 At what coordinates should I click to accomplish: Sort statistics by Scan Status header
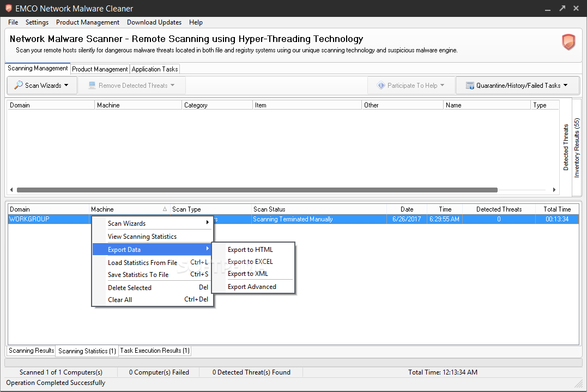pos(319,209)
